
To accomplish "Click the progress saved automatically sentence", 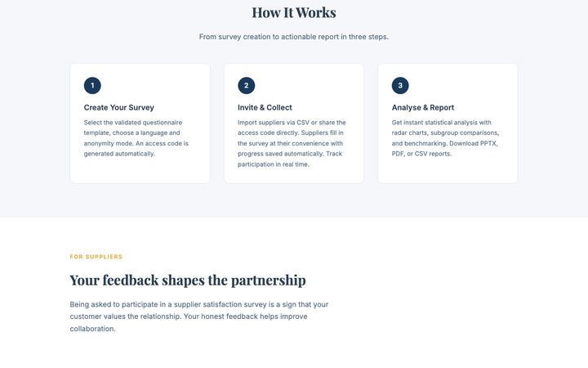I will click(290, 143).
